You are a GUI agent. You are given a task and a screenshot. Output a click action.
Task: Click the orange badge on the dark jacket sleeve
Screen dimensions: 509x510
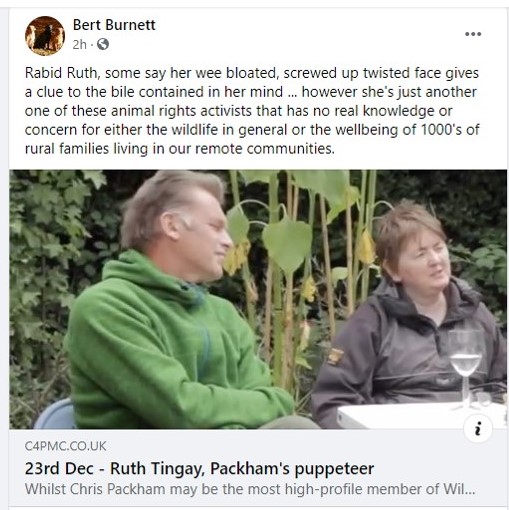tap(335, 356)
